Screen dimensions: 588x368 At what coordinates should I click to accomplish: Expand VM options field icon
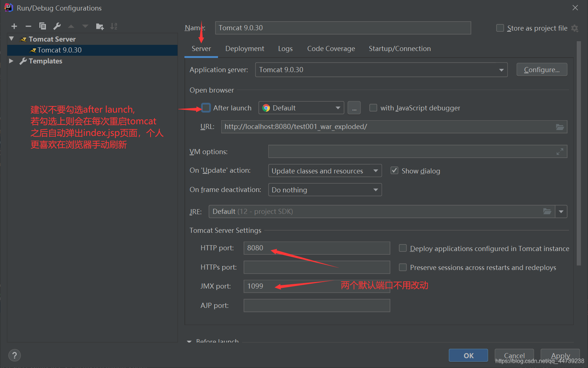tap(560, 152)
